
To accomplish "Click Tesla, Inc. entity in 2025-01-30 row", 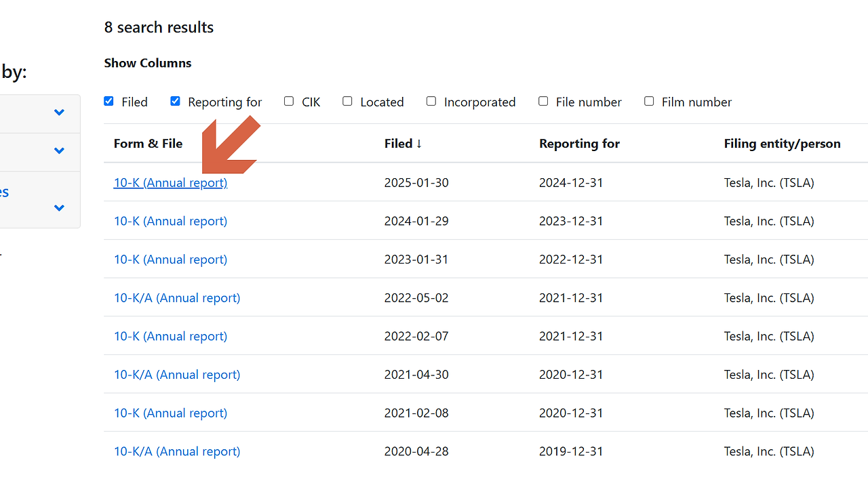I will (x=769, y=183).
